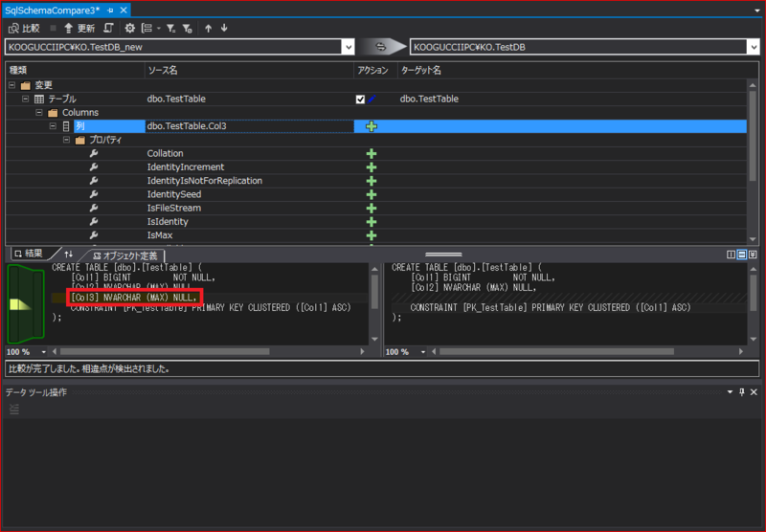Click the wrench icon beside IsMax
The height and width of the screenshot is (532, 766).
click(x=94, y=235)
